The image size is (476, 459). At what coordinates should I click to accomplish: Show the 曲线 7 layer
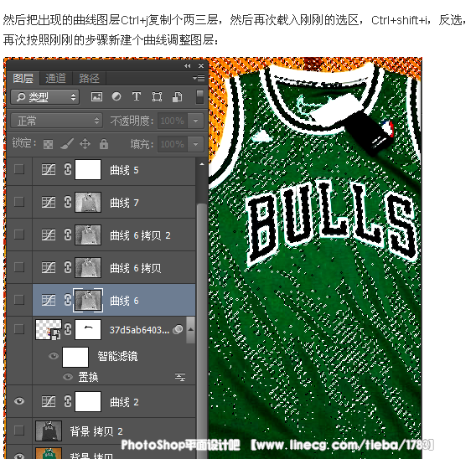click(x=19, y=202)
